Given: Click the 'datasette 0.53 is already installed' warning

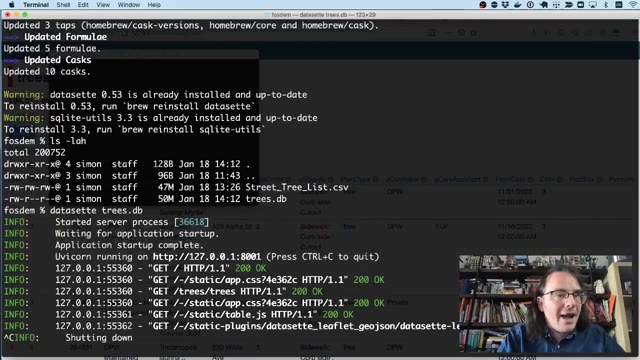Looking at the screenshot, I should tap(155, 95).
